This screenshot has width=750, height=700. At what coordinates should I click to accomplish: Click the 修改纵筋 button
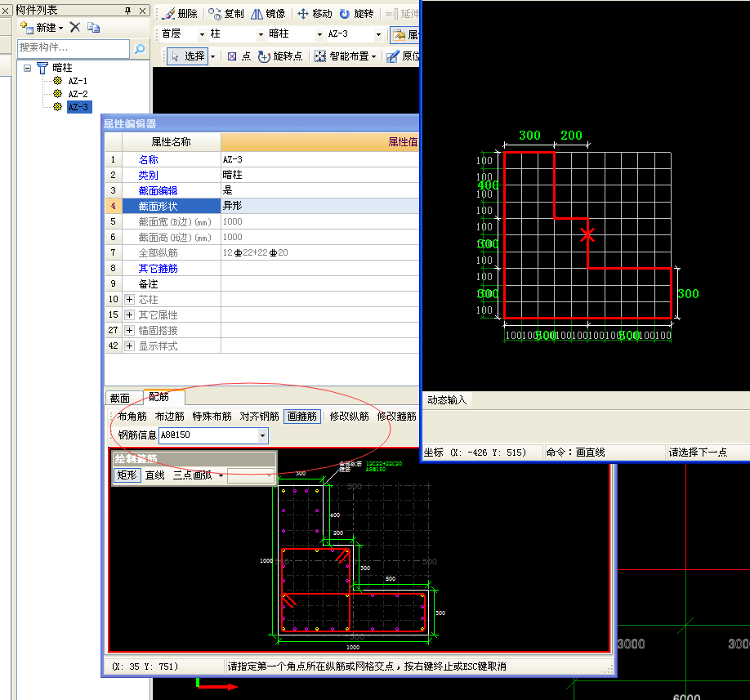[349, 417]
